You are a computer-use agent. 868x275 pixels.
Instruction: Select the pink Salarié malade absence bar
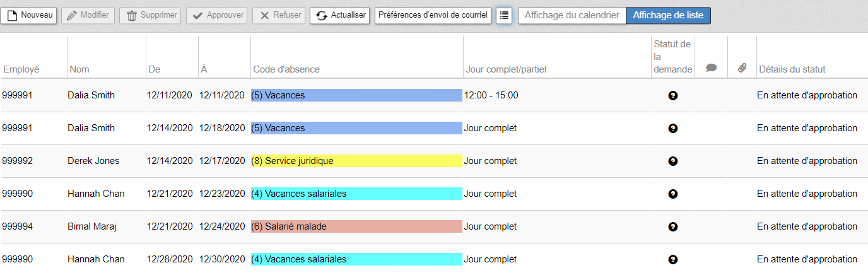[x=356, y=226]
